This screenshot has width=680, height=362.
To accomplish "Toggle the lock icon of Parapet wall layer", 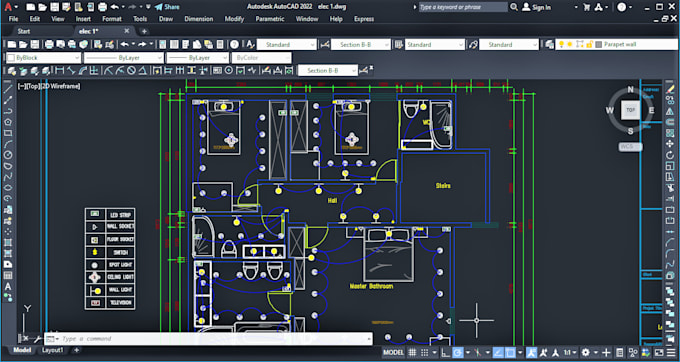I will pos(589,44).
